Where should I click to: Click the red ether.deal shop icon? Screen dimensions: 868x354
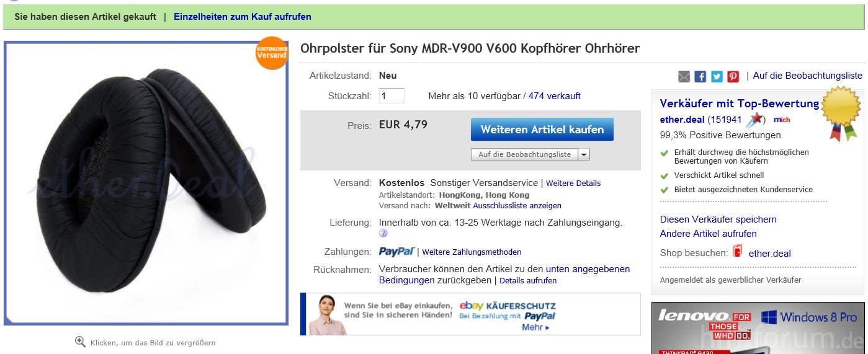point(738,252)
